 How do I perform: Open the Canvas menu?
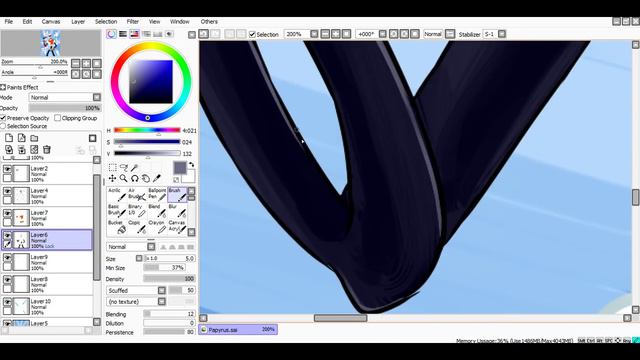pyautogui.click(x=51, y=22)
